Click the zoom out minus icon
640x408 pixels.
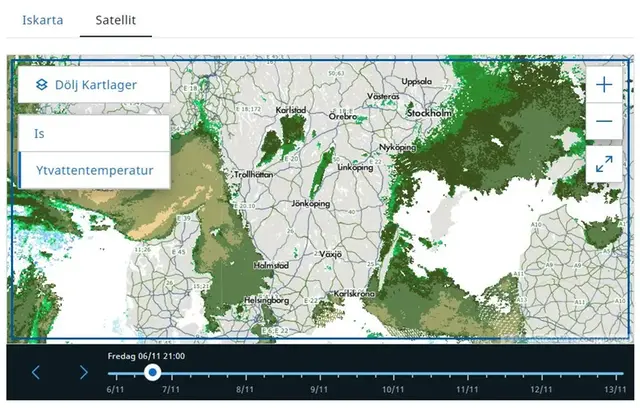tap(603, 123)
